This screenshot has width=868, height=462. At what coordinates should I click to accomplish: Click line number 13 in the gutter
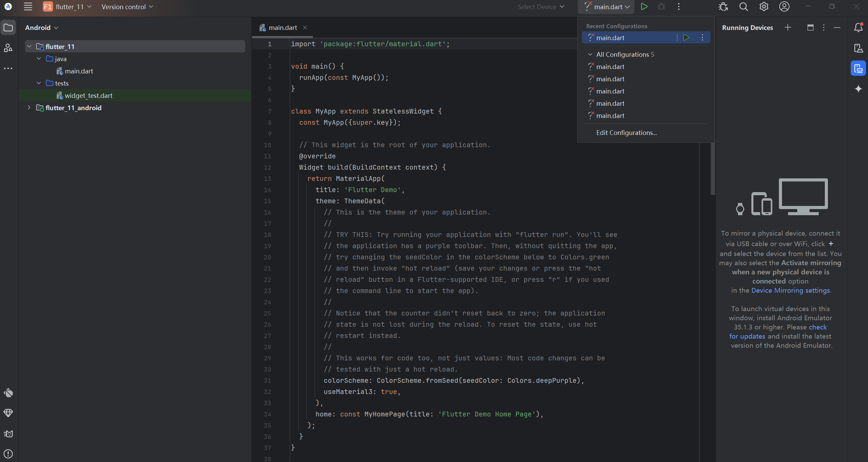(268, 178)
